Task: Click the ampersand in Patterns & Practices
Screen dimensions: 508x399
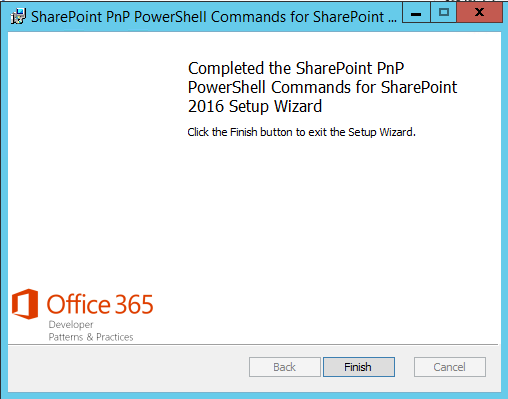Action: coord(90,337)
